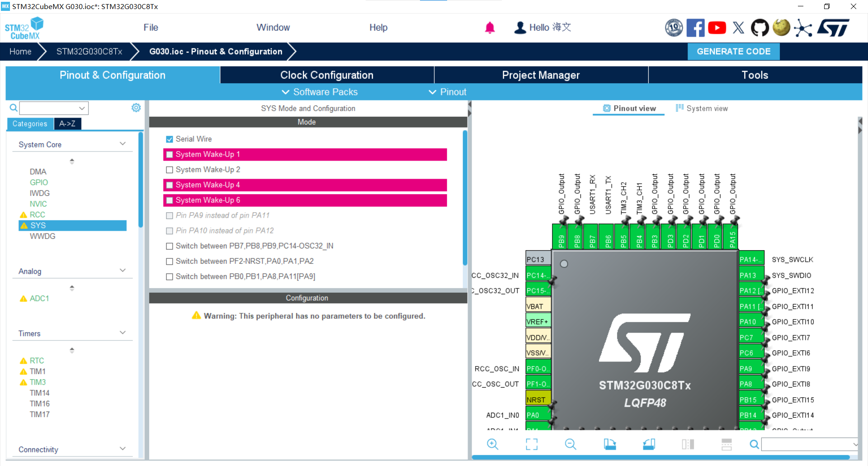The image size is (868, 466).
Task: Expand the Software Packs dropdown
Action: coord(320,92)
